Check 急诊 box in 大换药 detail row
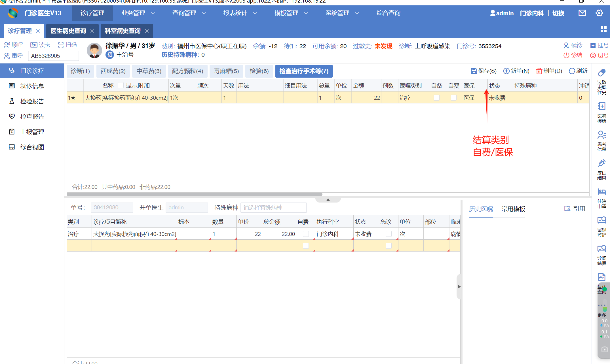This screenshot has width=610, height=364. pos(389,234)
